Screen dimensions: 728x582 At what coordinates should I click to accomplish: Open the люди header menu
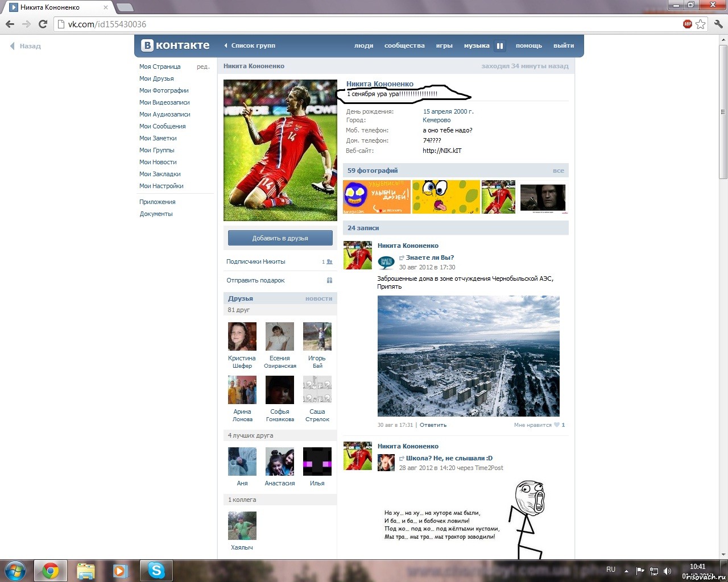click(363, 45)
